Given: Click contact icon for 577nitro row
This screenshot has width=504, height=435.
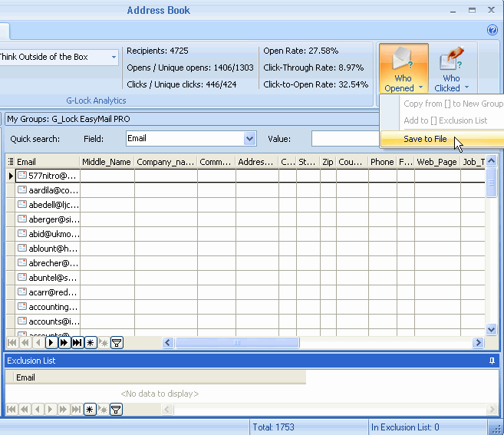Looking at the screenshot, I should coord(21,175).
